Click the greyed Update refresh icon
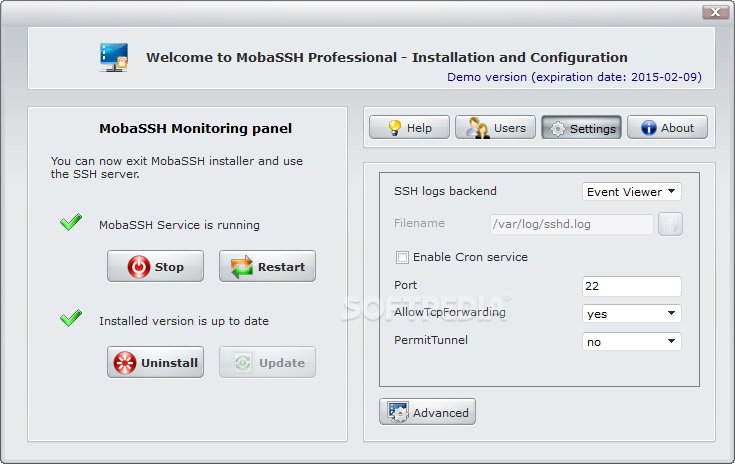Image resolution: width=735 pixels, height=464 pixels. pos(243,362)
